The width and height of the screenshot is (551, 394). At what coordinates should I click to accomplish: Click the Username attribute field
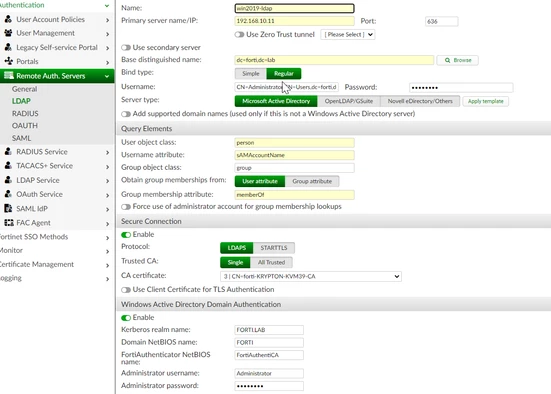point(294,155)
